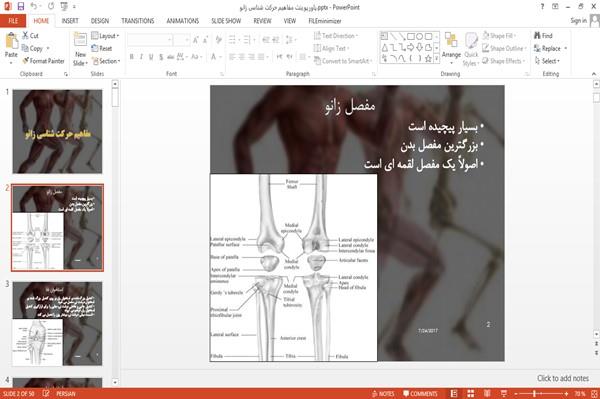Screen dimensions: 600x399
Task: Open Reading View from status bar
Action: pyautogui.click(x=487, y=394)
